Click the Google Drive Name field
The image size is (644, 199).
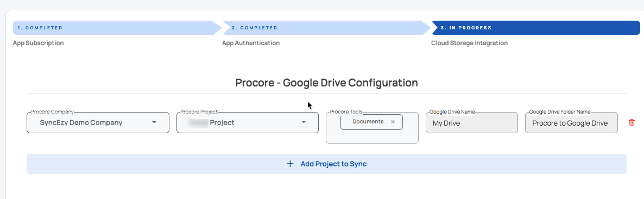coord(471,122)
